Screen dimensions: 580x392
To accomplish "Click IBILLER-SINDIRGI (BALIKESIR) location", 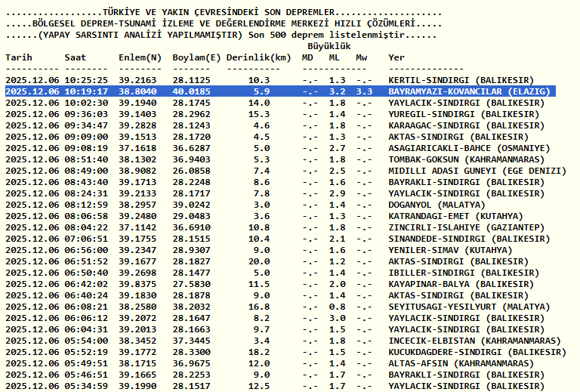I will point(464,273).
